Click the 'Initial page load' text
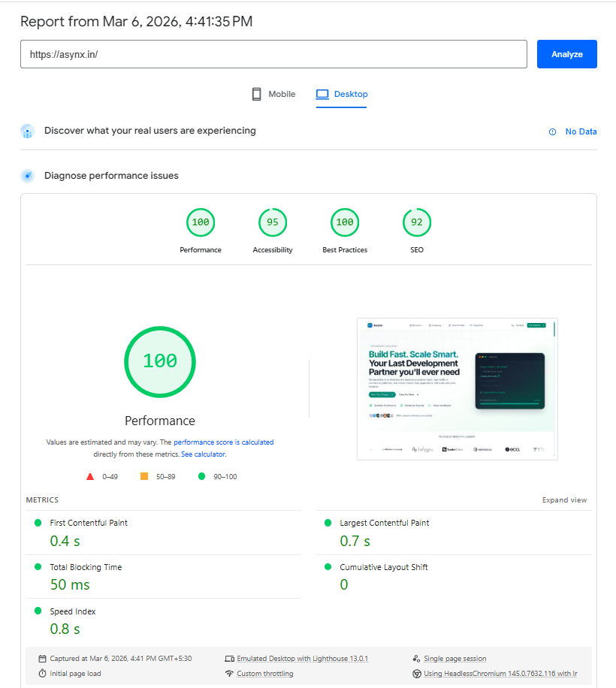The height and width of the screenshot is (688, 616). click(75, 673)
